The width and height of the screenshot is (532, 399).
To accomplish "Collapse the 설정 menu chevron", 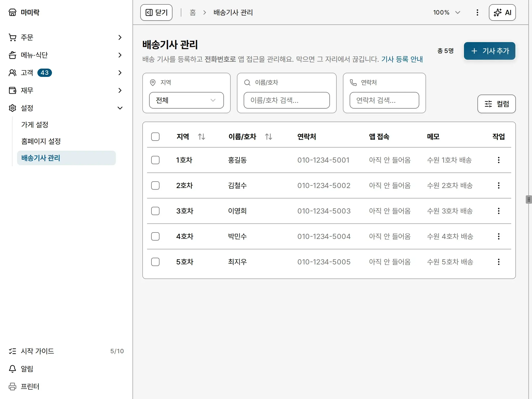I will click(120, 108).
